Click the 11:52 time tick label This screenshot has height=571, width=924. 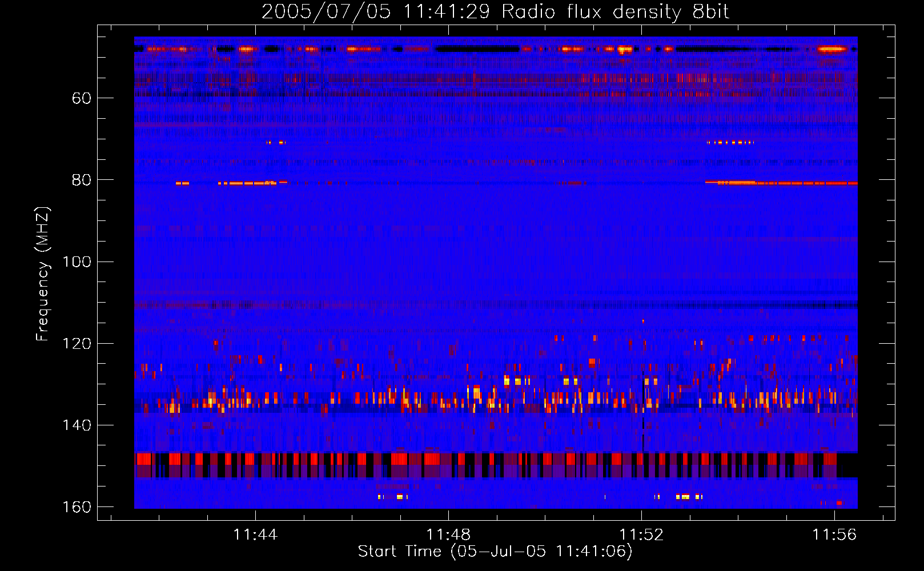click(x=641, y=534)
